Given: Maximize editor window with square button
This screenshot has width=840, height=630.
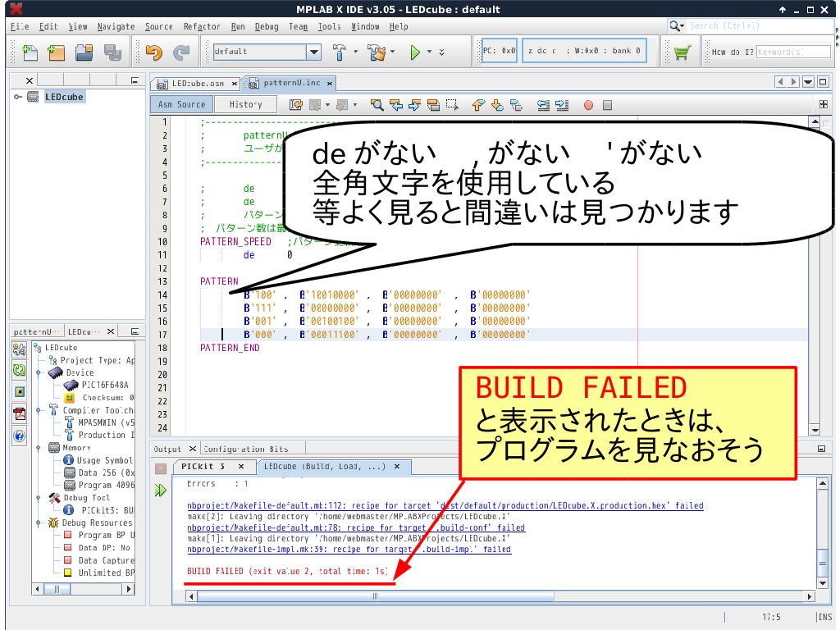Looking at the screenshot, I should (823, 82).
